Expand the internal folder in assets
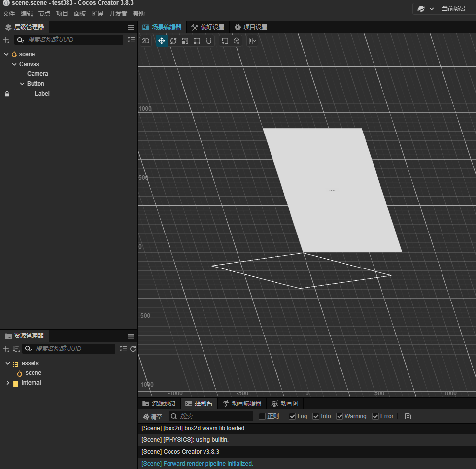 [8, 383]
